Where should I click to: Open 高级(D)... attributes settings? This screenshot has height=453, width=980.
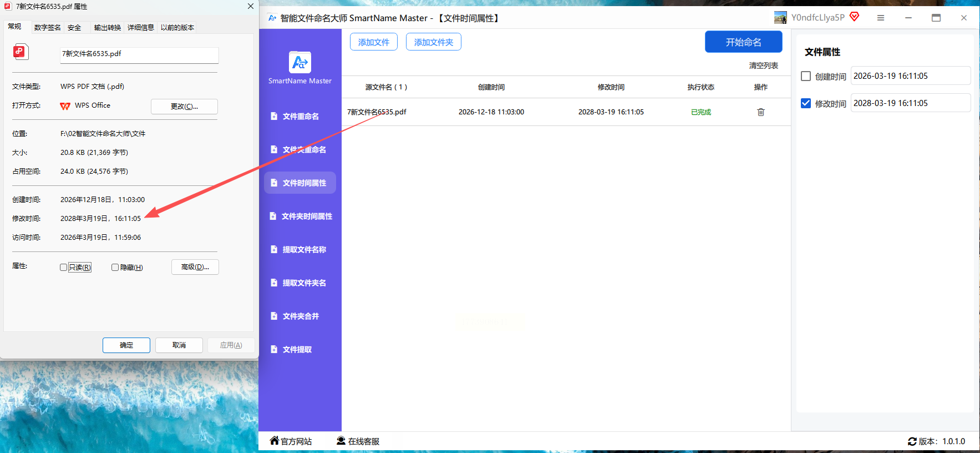(x=195, y=267)
